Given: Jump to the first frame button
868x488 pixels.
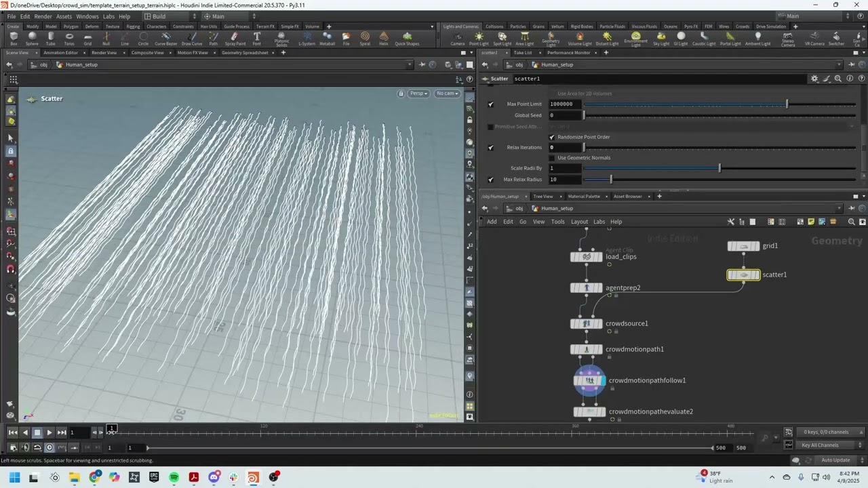Looking at the screenshot, I should point(13,432).
